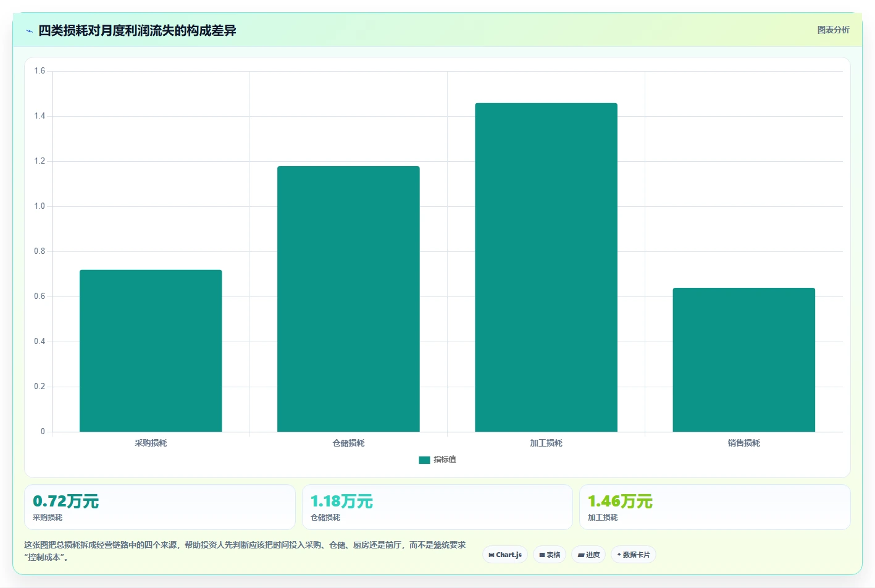This screenshot has width=875, height=588.
Task: Click the description paragraph starting 这张图把总损耗
Action: coord(245,551)
